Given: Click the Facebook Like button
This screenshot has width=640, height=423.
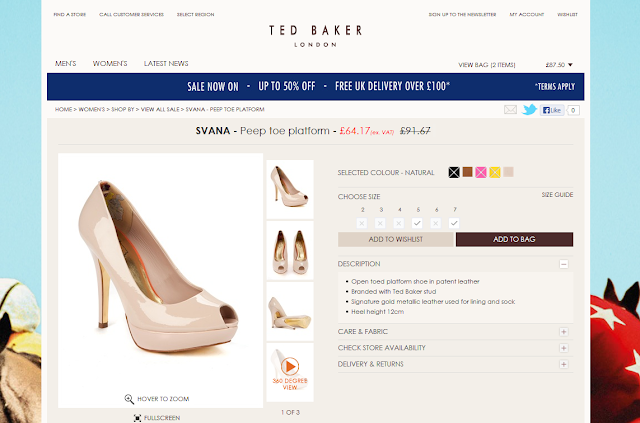Looking at the screenshot, I should pos(552,110).
